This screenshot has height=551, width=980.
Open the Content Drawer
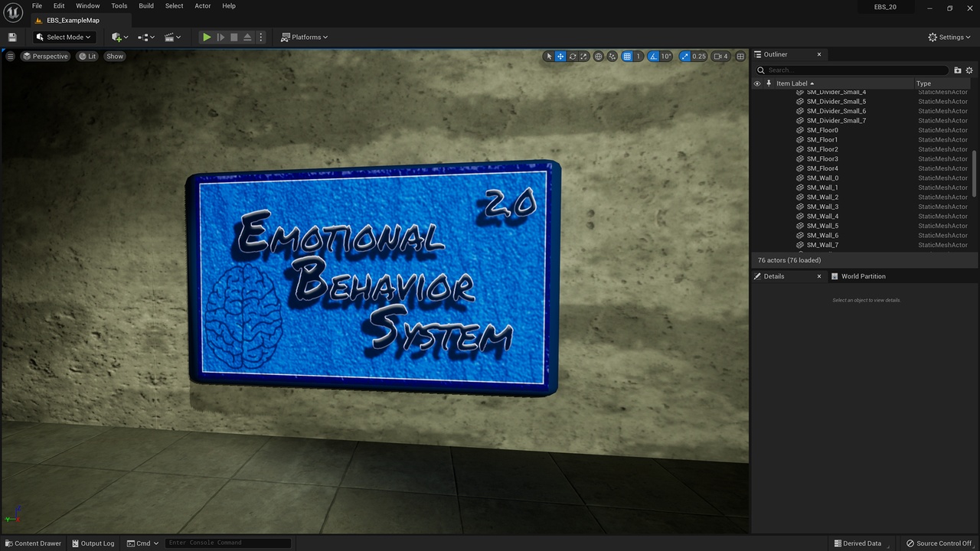coord(34,543)
